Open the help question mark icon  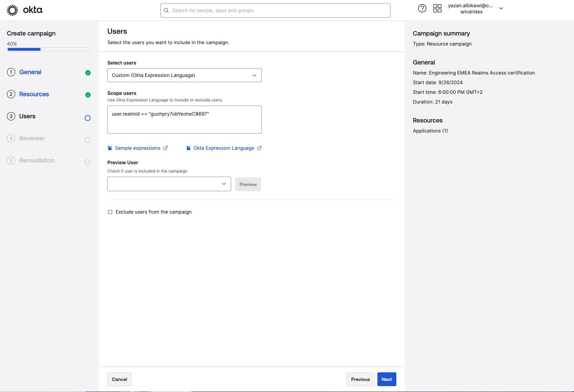(x=422, y=8)
